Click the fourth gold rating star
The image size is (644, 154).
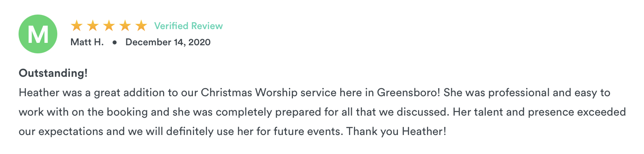(x=125, y=26)
